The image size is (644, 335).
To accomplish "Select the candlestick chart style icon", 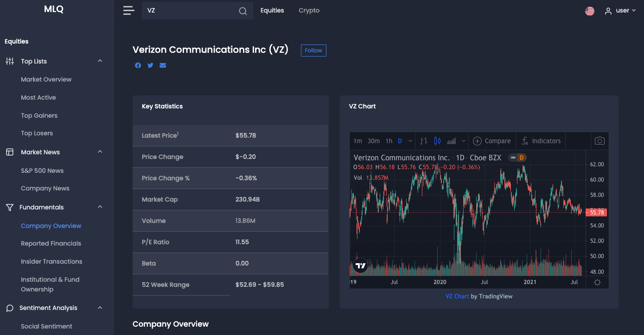I will [437, 141].
